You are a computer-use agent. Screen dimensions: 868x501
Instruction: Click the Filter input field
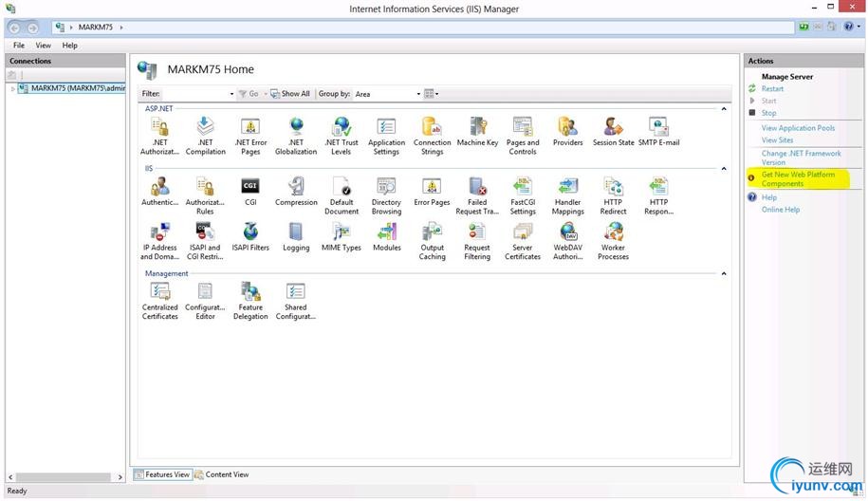click(197, 94)
